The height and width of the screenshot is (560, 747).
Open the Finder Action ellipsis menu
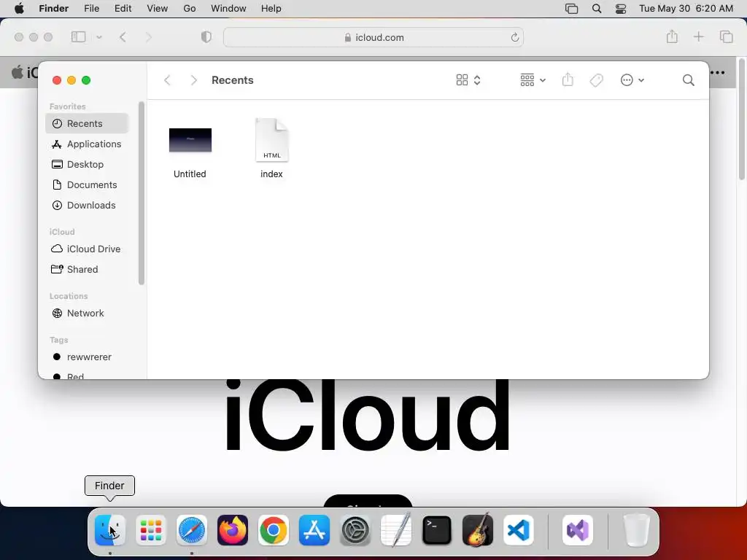(x=632, y=80)
